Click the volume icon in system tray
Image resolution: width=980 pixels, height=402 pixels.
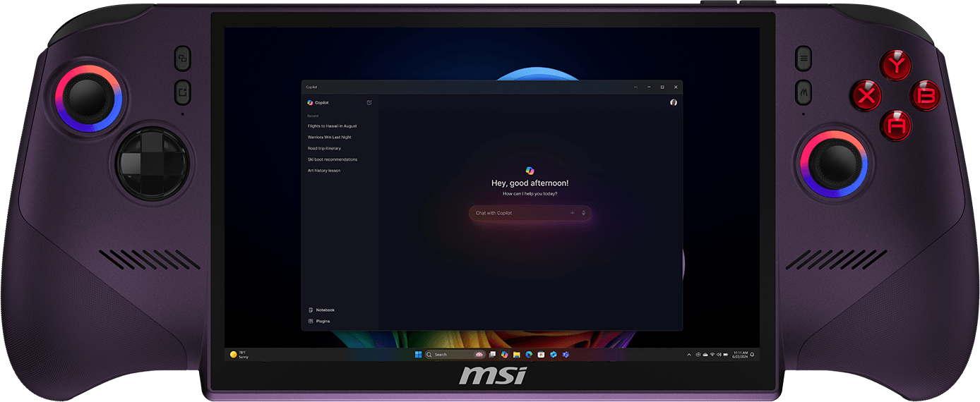tap(719, 355)
